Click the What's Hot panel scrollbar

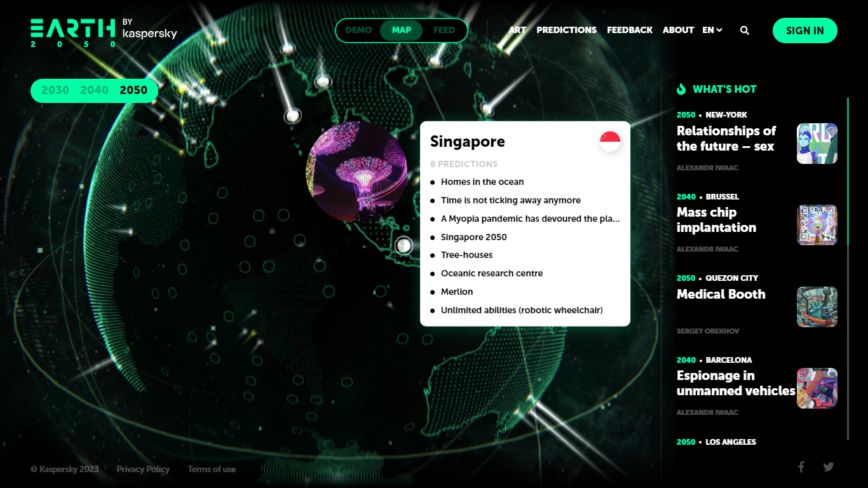pyautogui.click(x=848, y=269)
